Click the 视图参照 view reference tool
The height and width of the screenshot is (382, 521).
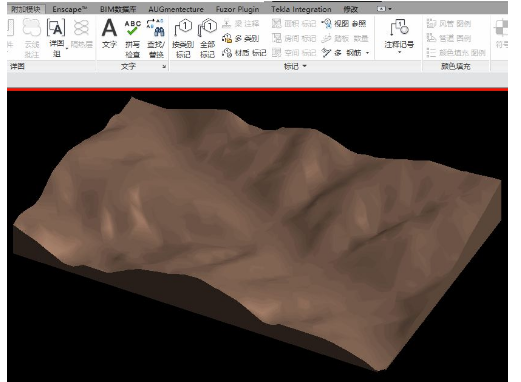point(344,24)
